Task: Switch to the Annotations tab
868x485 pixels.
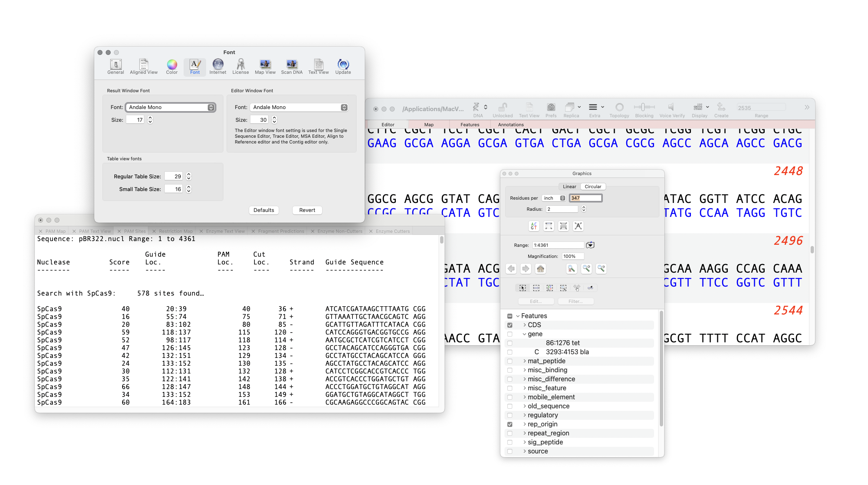Action: [511, 125]
